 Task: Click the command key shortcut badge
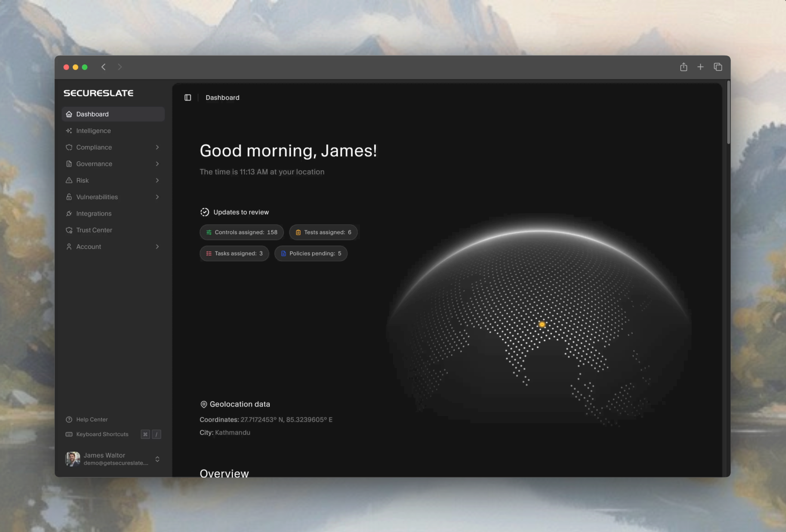click(x=145, y=434)
